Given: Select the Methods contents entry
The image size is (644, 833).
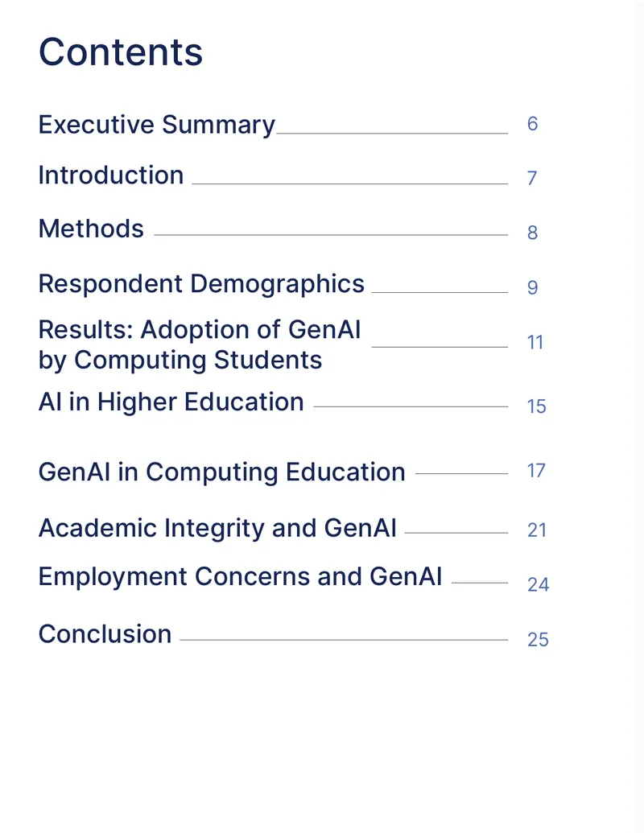Looking at the screenshot, I should (92, 229).
